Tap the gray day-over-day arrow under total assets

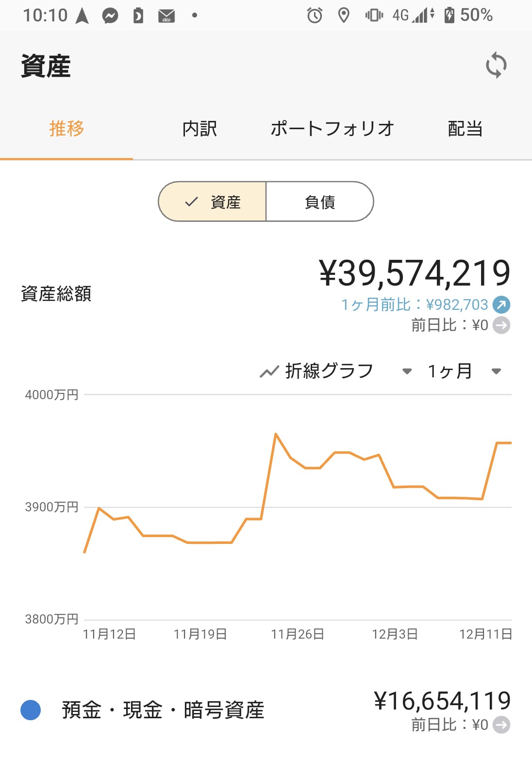(x=501, y=325)
